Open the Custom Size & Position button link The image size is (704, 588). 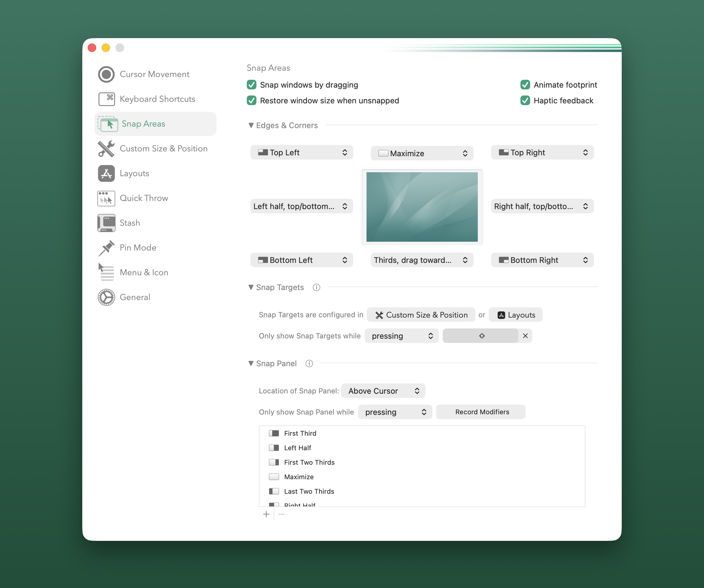[421, 315]
